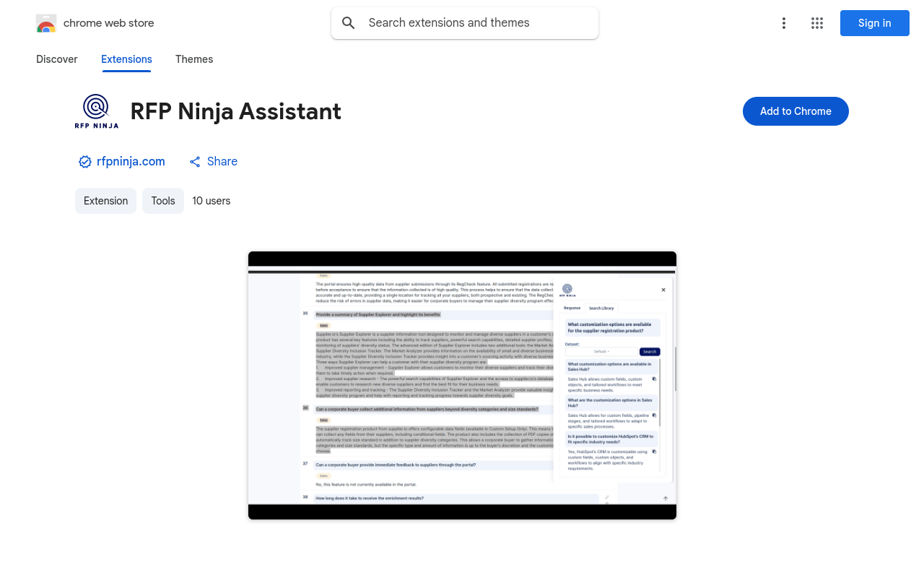
Task: Open the Google apps launcher grid
Action: point(817,23)
